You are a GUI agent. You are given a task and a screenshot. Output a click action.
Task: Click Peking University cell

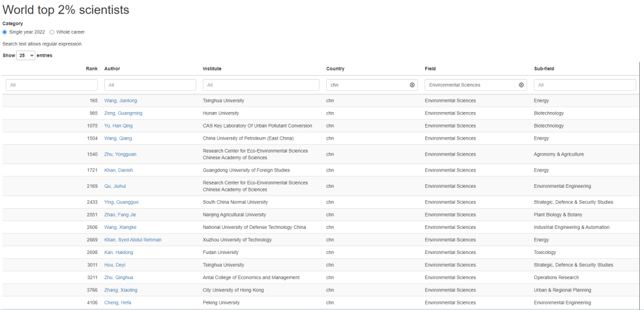pyautogui.click(x=221, y=303)
